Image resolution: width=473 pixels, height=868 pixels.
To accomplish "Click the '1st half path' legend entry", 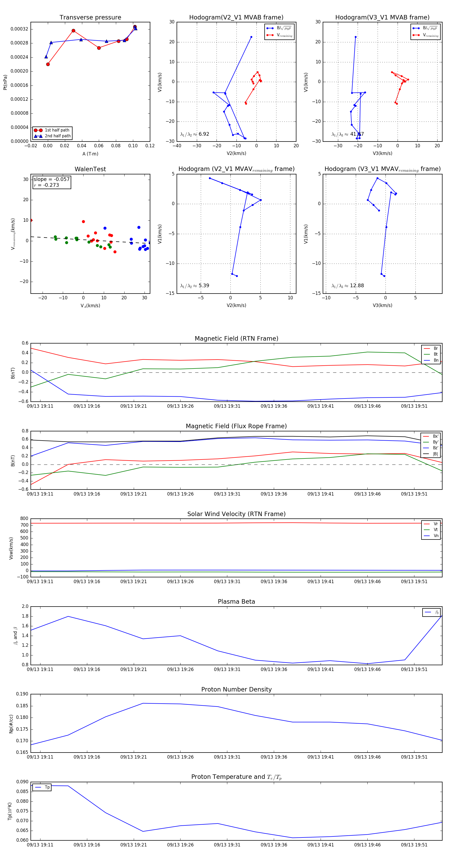I will point(53,130).
